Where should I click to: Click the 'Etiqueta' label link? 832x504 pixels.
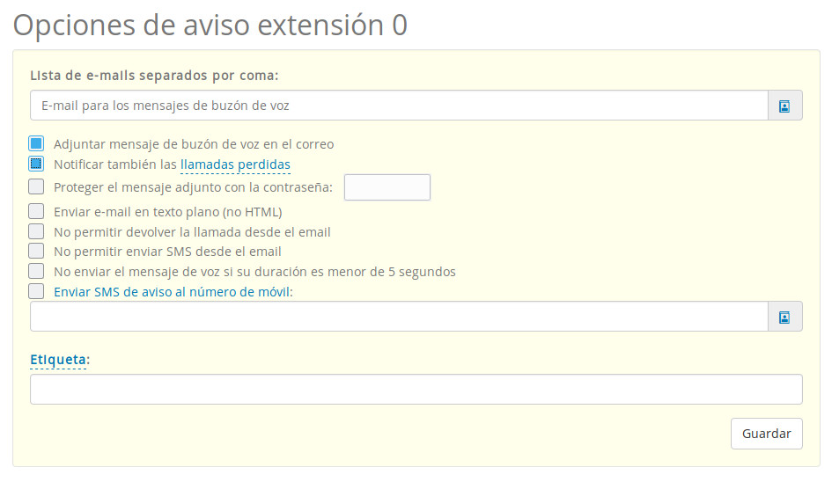coord(58,360)
